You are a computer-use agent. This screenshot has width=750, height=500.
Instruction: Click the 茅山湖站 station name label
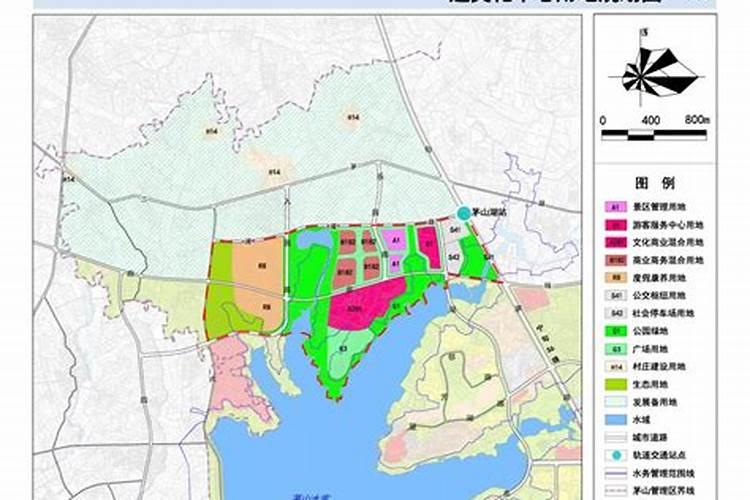point(489,213)
